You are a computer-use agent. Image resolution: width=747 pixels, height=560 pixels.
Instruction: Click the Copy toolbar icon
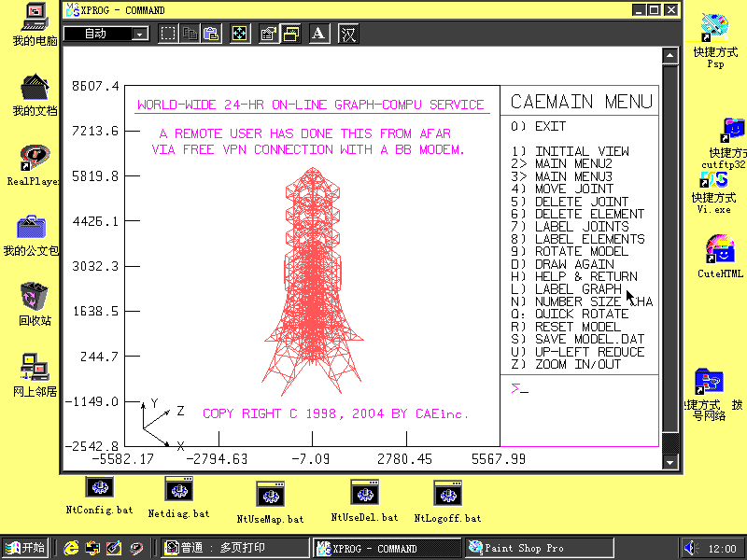pyautogui.click(x=190, y=34)
